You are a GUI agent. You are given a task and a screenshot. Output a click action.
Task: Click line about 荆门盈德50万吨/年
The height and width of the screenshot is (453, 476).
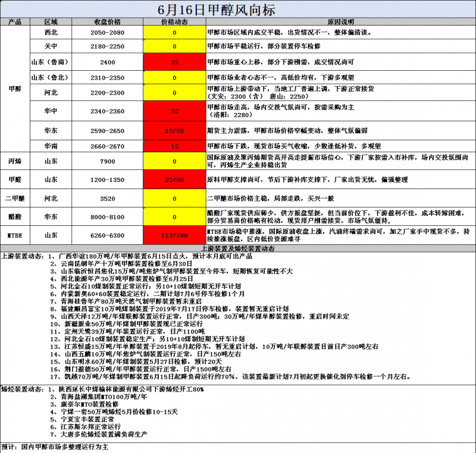point(141,369)
